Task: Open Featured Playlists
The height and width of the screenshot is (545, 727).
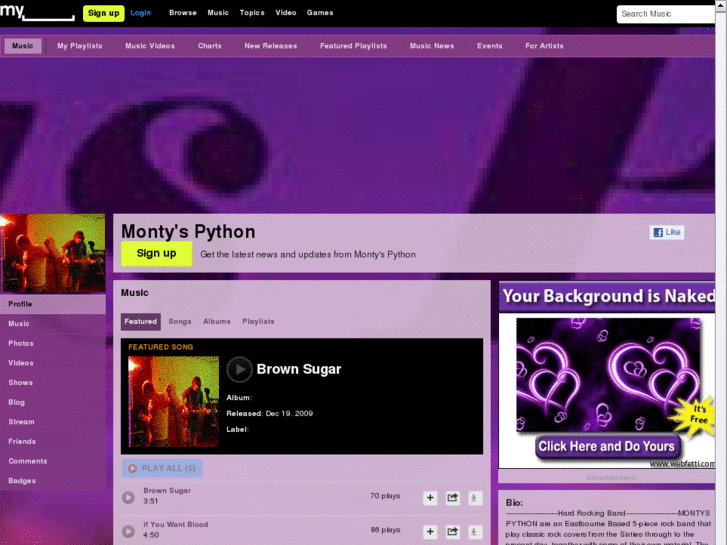Action: point(353,46)
